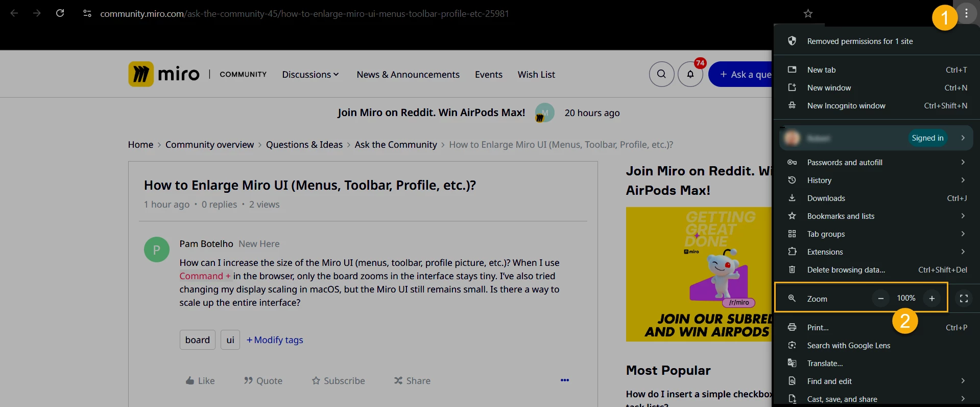The height and width of the screenshot is (407, 980).
Task: Click zoom out minus button
Action: click(880, 298)
